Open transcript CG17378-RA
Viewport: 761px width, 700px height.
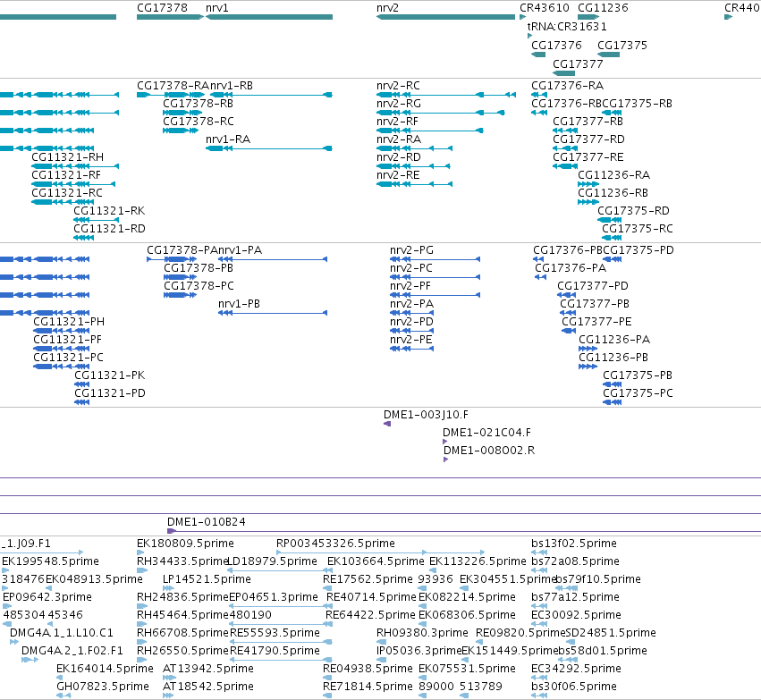point(173,86)
